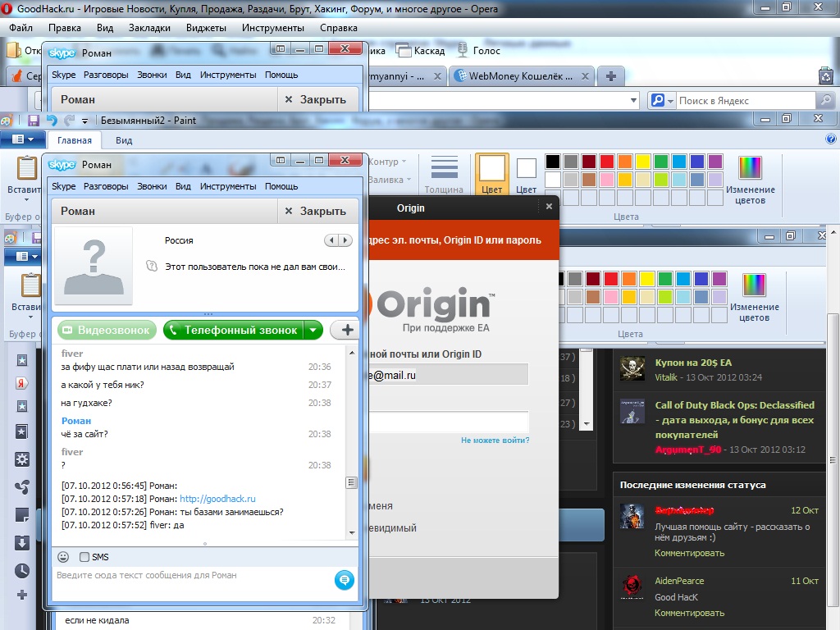Pick the black swatch in Безымянный2 Paint palette
Viewport: 840px width, 630px height.
pos(553,162)
